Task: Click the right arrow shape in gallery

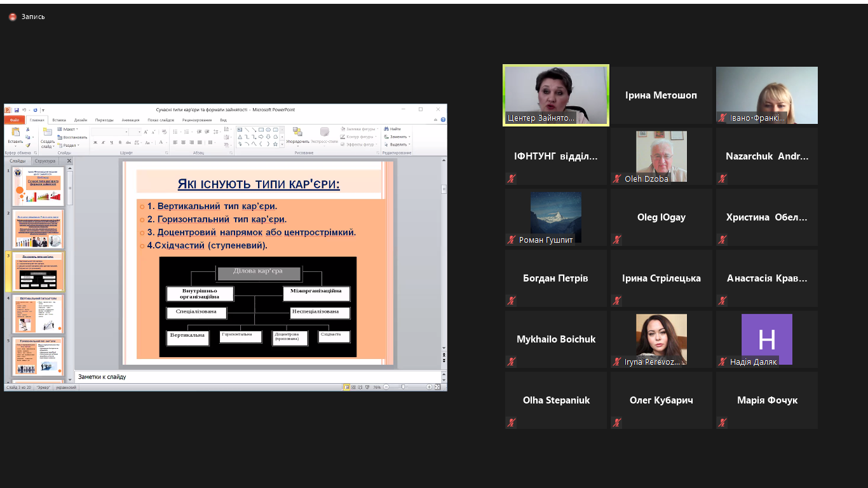Action: coord(261,137)
